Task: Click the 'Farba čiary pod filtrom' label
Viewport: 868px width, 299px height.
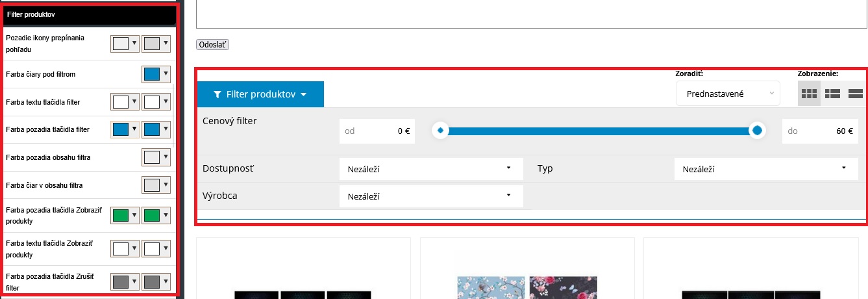Action: (x=40, y=74)
